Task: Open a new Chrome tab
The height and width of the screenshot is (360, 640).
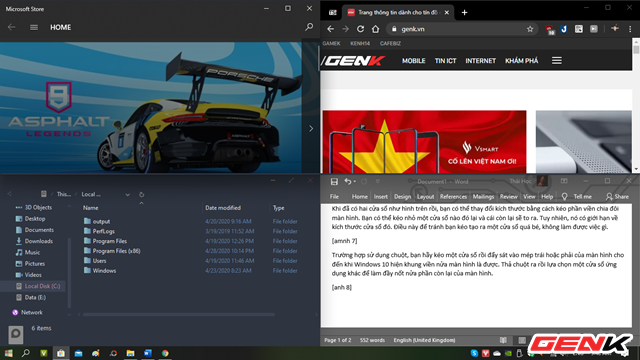Action: point(464,13)
